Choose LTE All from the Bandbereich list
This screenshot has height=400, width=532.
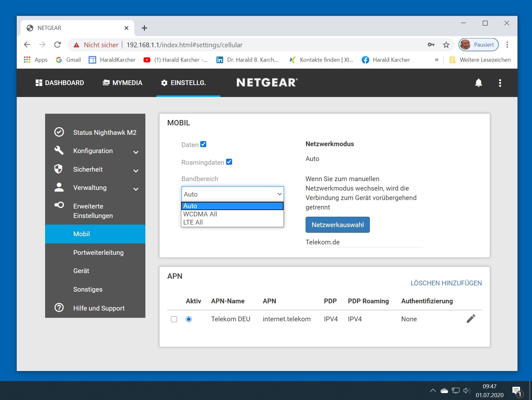[x=193, y=222]
